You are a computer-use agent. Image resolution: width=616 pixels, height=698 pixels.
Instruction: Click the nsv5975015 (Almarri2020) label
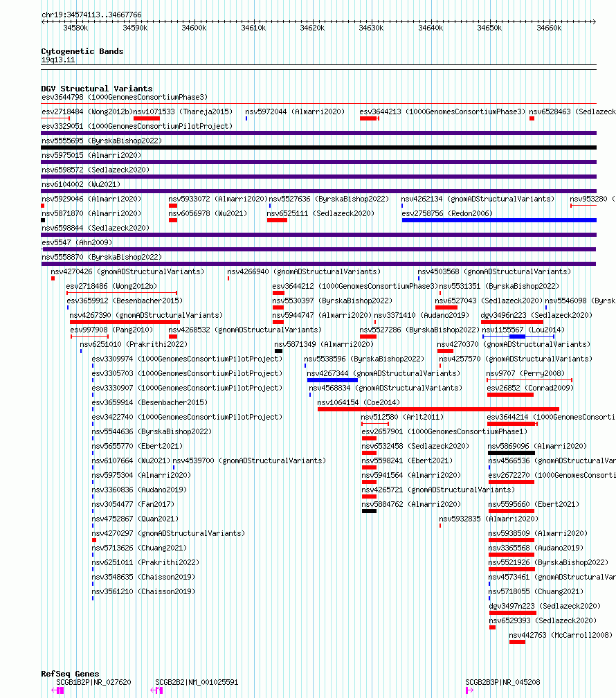91,155
